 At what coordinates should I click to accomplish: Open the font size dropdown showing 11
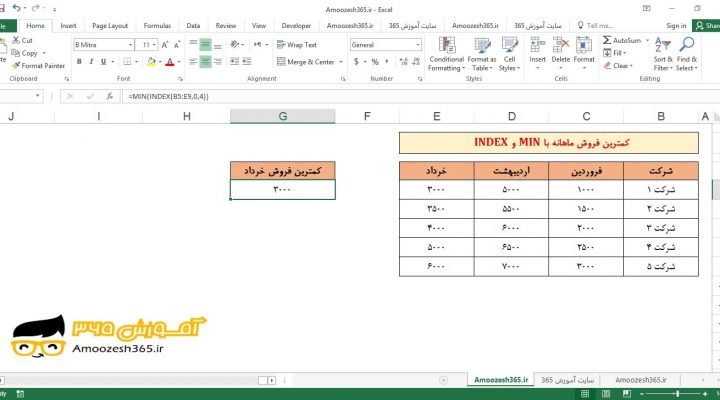click(x=154, y=45)
